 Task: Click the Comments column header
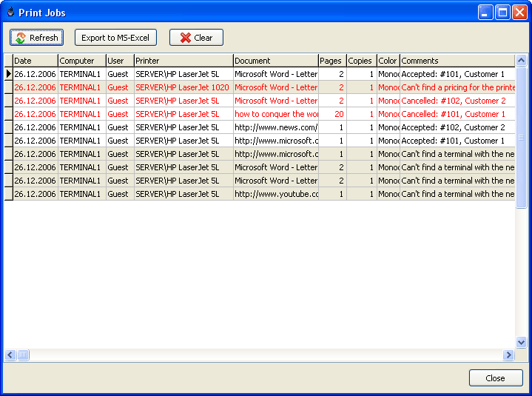tap(457, 61)
